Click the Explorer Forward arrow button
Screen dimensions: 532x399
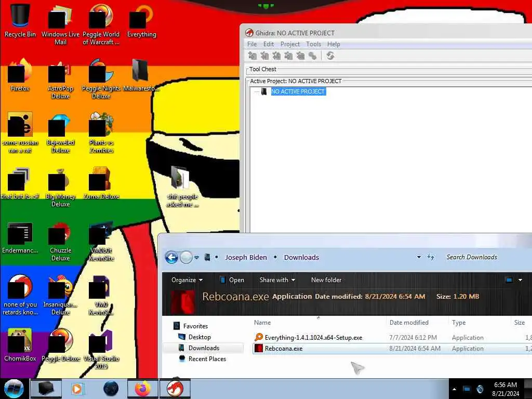tap(186, 258)
